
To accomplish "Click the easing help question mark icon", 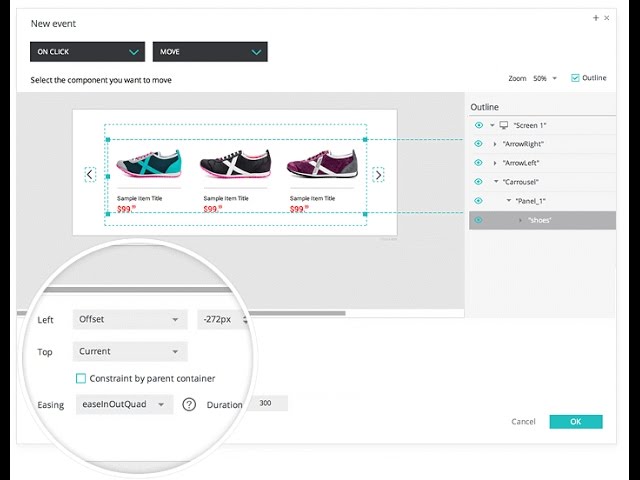I will coord(189,404).
